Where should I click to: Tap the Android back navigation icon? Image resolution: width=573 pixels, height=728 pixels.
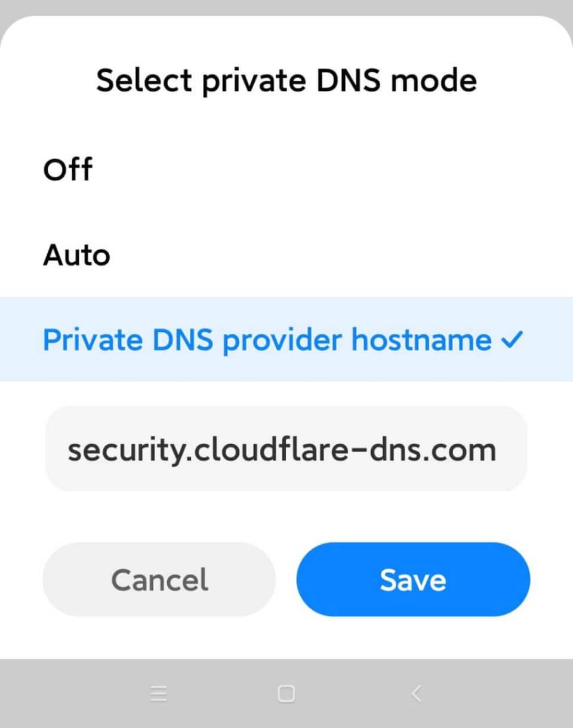[417, 693]
